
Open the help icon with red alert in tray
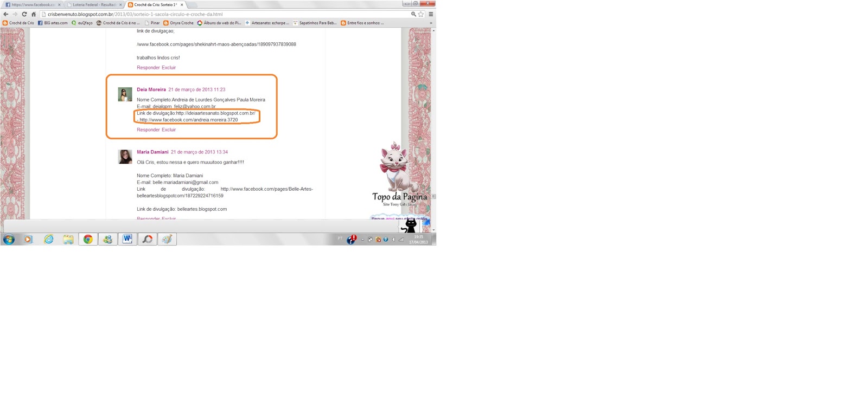[352, 239]
